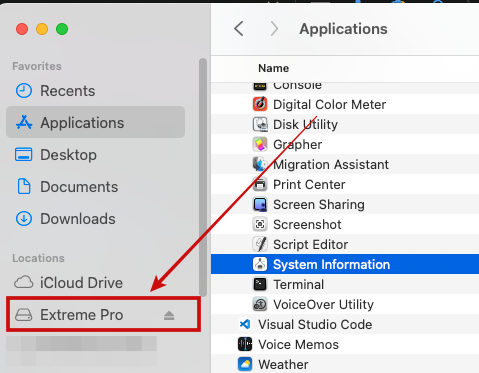This screenshot has height=373, width=479.
Task: Click the Desktop sidebar icon
Action: [x=24, y=155]
